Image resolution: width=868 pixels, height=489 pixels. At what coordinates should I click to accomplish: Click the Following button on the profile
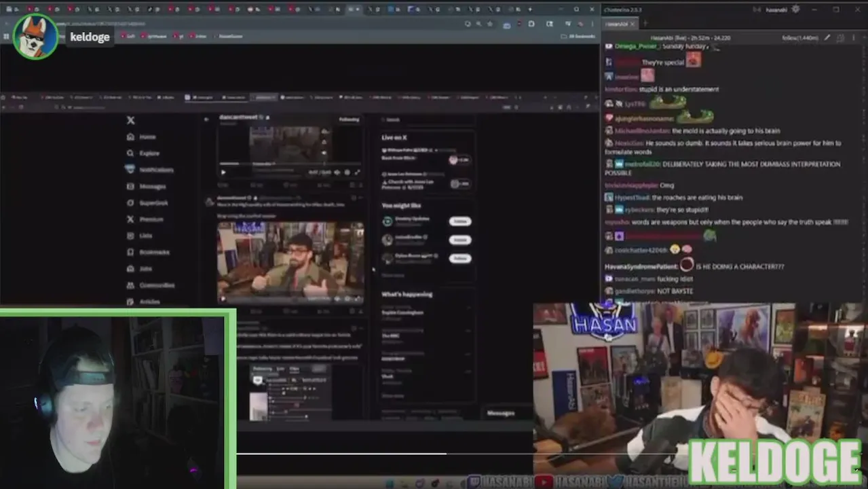(x=349, y=120)
